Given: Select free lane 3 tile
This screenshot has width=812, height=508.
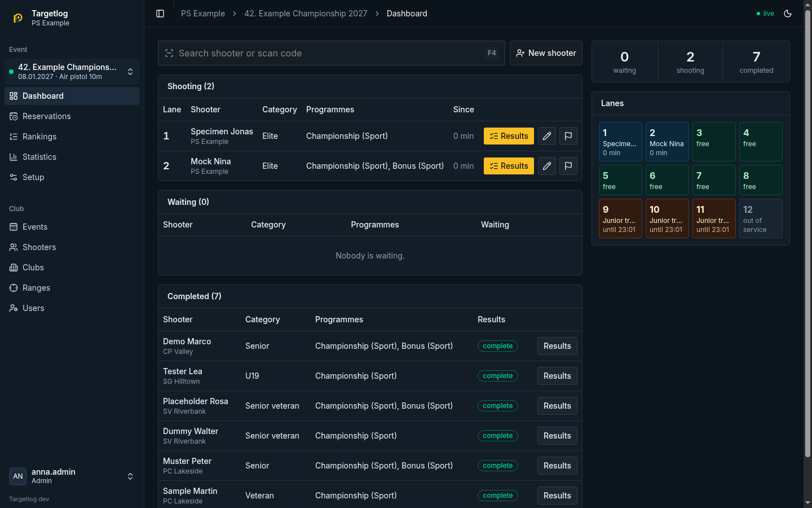Looking at the screenshot, I should [714, 142].
